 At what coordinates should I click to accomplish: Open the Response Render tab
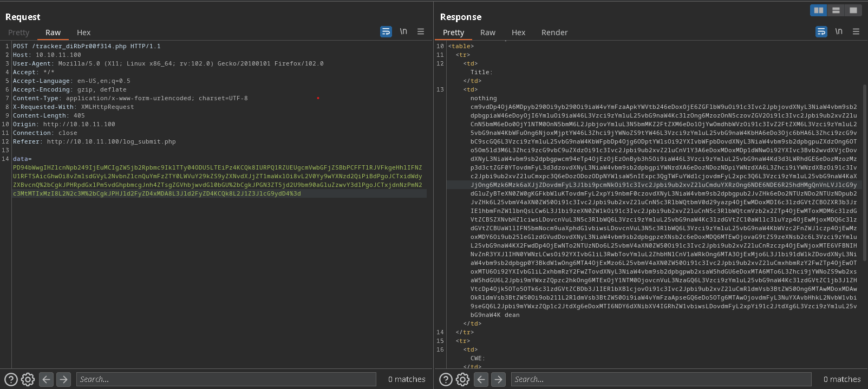[x=554, y=33]
